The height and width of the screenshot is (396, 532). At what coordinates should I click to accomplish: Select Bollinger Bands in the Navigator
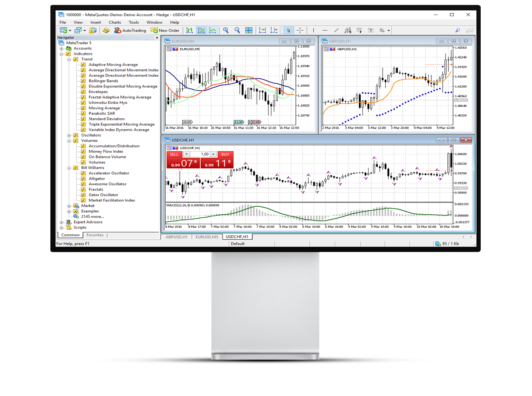tap(103, 81)
